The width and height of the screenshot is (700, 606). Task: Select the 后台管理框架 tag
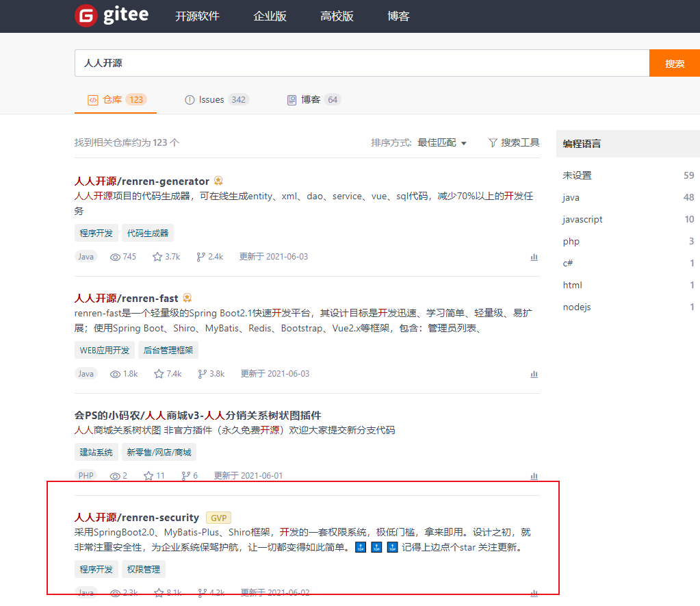[x=168, y=351]
